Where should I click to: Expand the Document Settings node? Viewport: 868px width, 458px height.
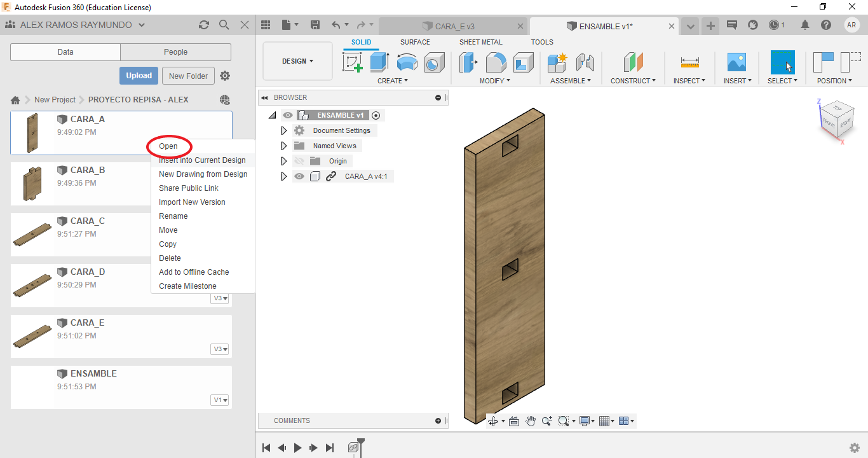(284, 130)
